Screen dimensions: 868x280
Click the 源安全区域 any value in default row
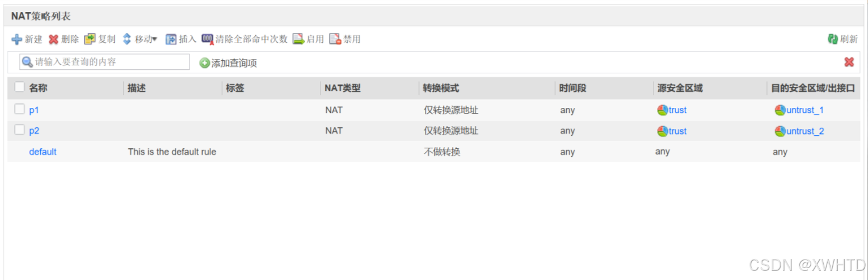point(663,152)
